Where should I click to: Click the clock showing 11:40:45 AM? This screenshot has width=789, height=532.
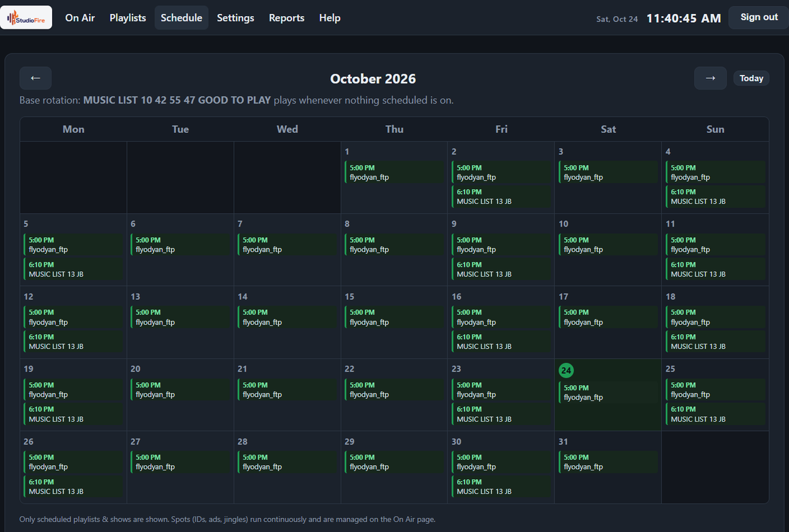pyautogui.click(x=683, y=19)
